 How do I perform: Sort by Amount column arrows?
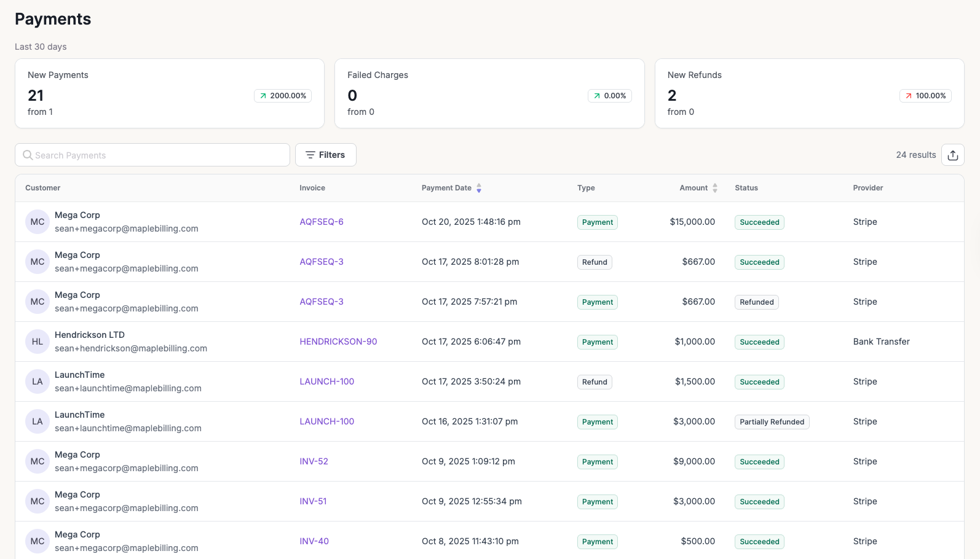(x=715, y=188)
